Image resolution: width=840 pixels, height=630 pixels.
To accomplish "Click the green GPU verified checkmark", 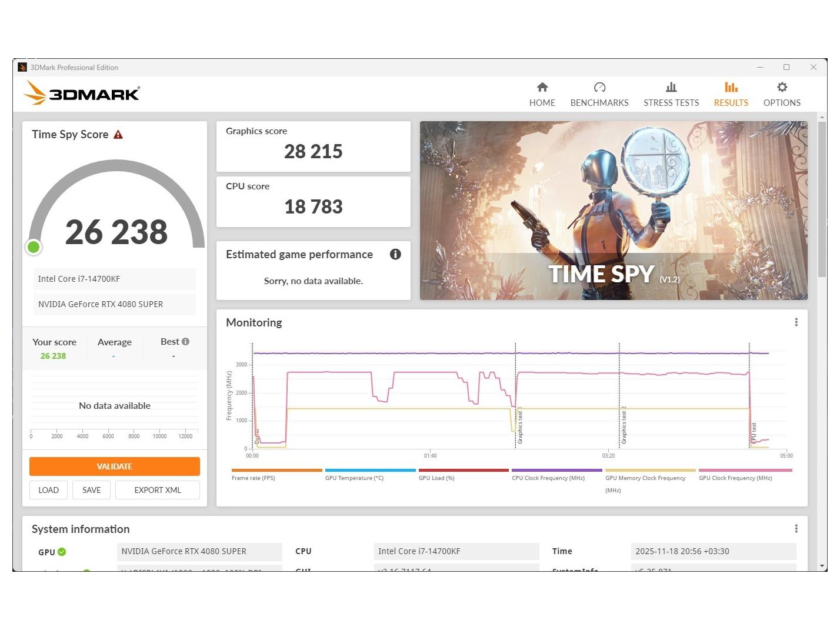I will [x=62, y=552].
